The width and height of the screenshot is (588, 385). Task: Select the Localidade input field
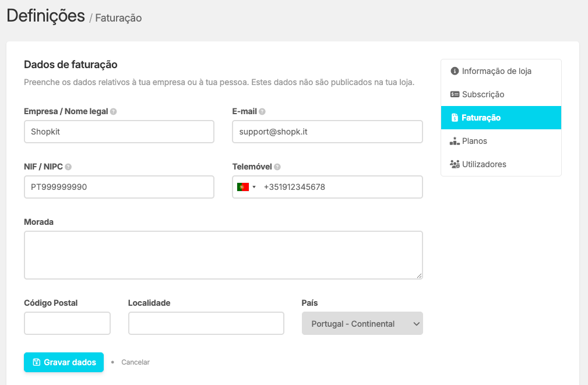(x=206, y=323)
